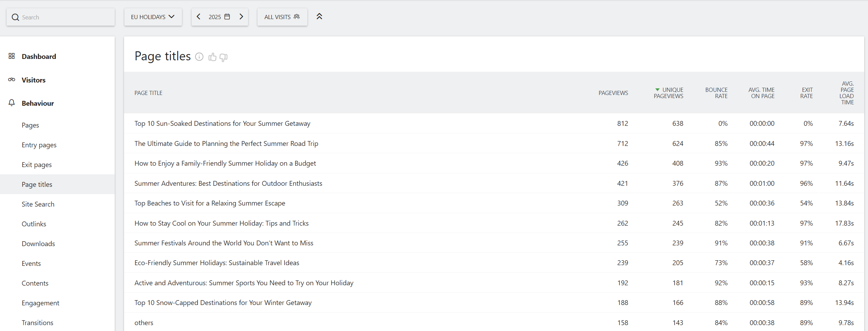
Task: Click the Visitors binoculars icon
Action: click(12, 80)
